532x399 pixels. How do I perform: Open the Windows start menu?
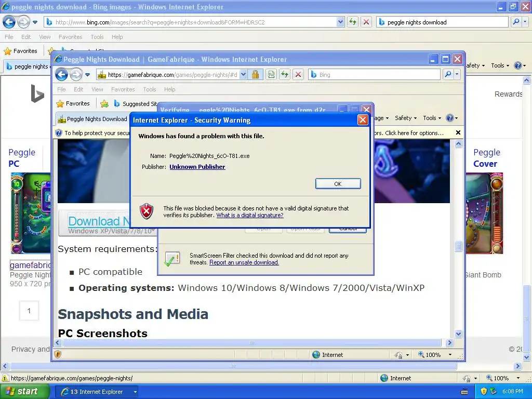[25, 392]
